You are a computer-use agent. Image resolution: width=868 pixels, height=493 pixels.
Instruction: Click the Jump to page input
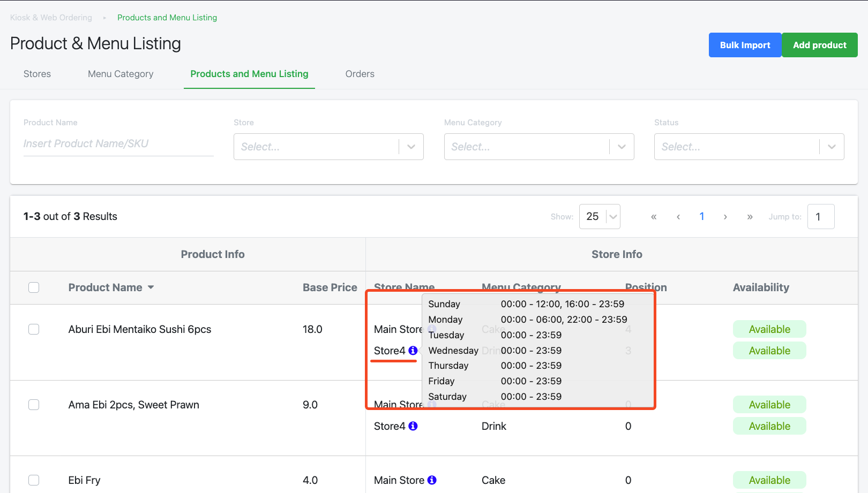point(821,217)
